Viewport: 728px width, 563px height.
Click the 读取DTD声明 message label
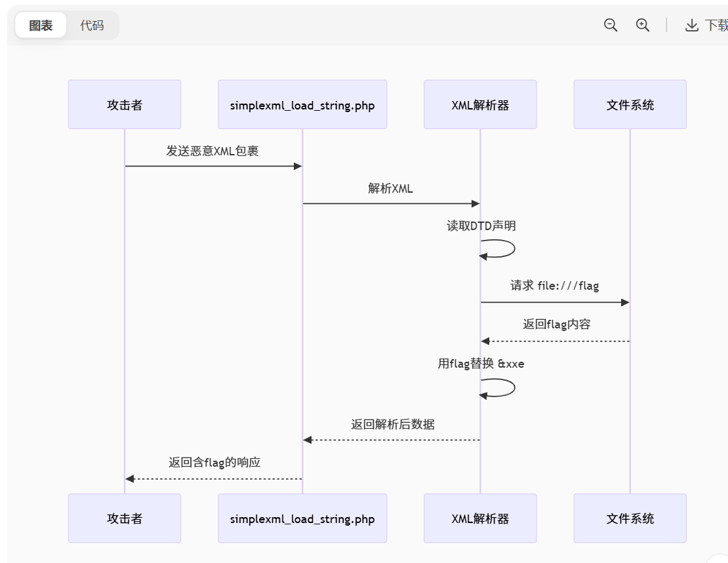pos(481,226)
